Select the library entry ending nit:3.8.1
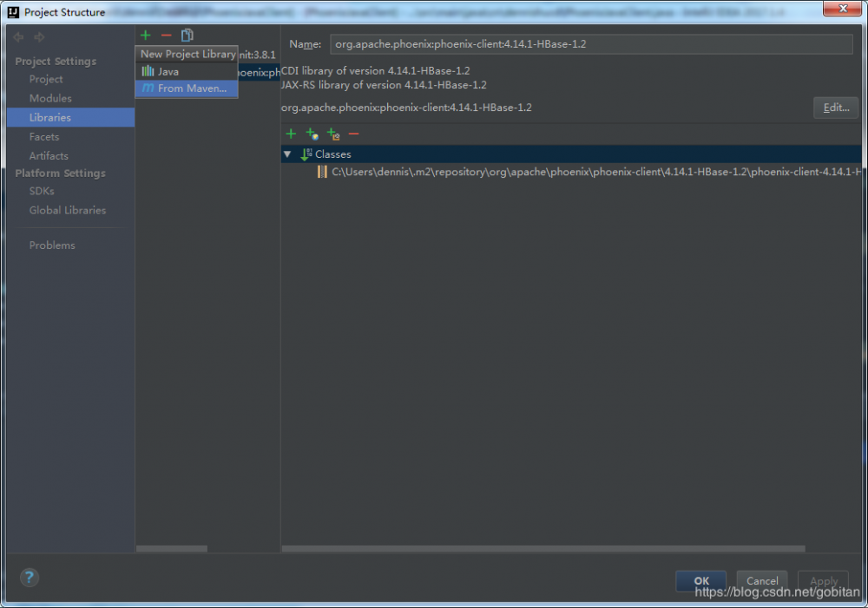Image resolution: width=868 pixels, height=608 pixels. tap(257, 55)
